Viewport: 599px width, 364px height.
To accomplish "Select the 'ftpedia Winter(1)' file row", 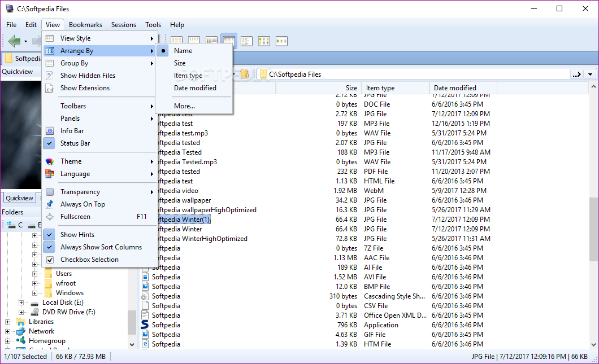I will [183, 220].
